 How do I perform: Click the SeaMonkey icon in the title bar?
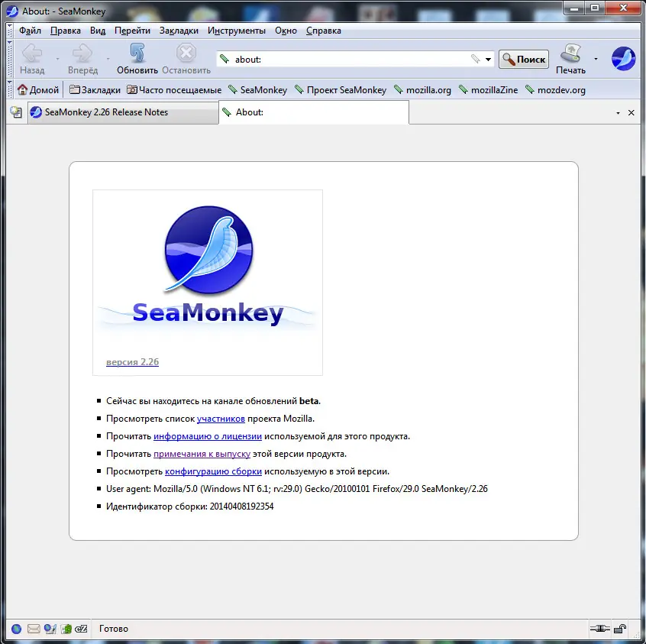12,11
